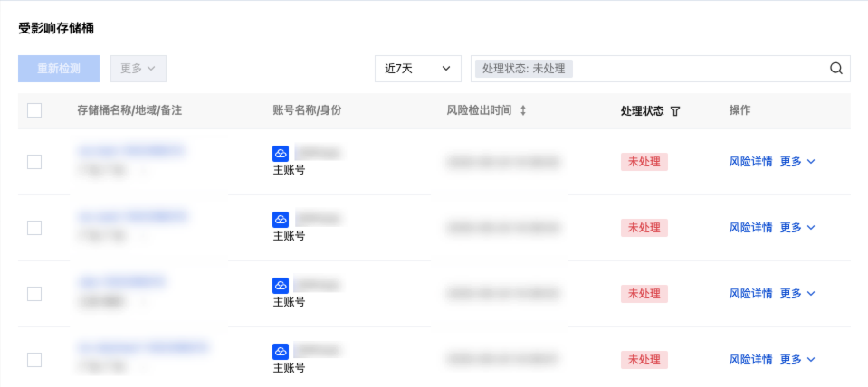
Task: Expand 更多 actions in the fourth row
Action: tap(797, 360)
